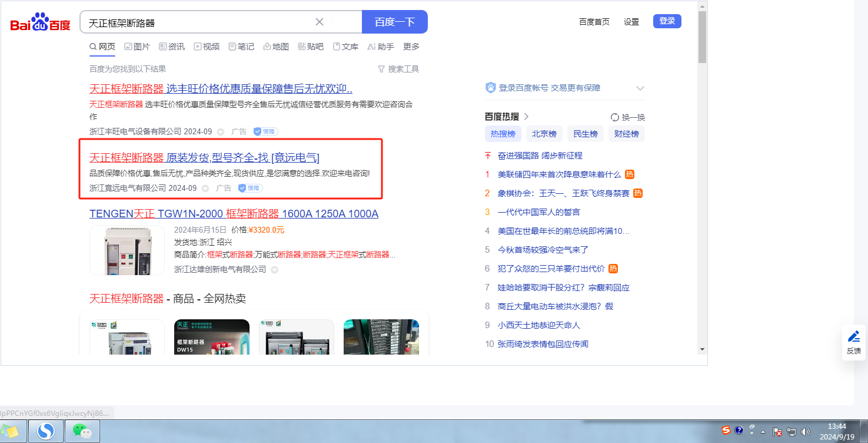
Task: Open Sogou browser in the taskbar
Action: (46, 432)
